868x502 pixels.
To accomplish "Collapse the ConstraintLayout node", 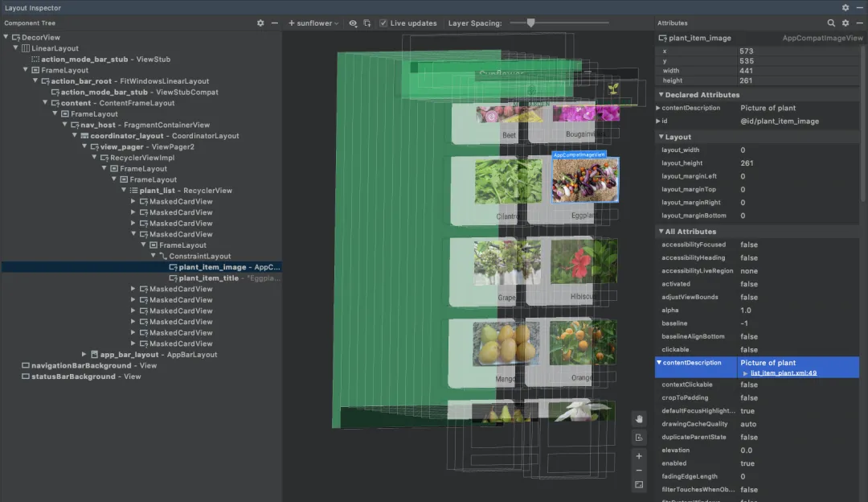I will (154, 256).
